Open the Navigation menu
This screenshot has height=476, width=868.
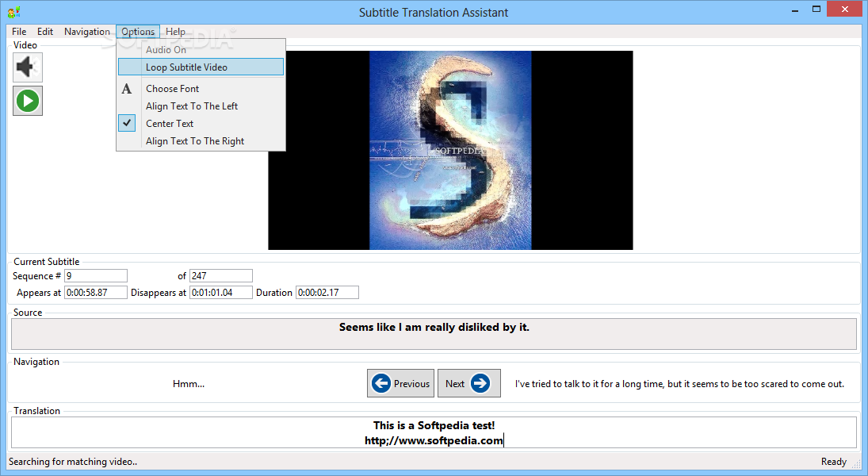[87, 32]
